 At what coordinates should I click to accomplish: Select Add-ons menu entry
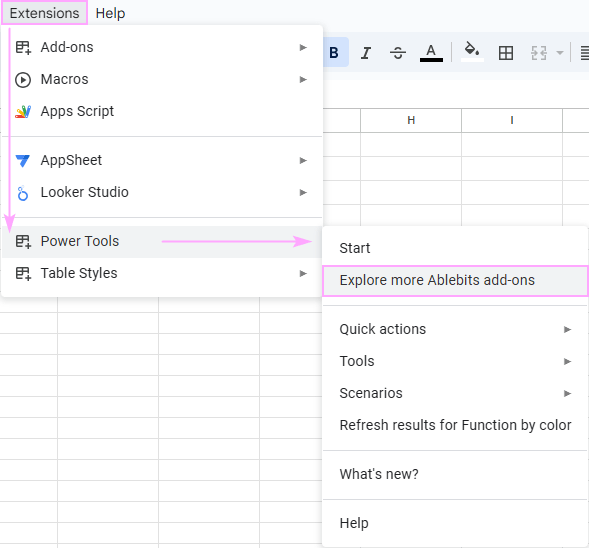tap(162, 47)
